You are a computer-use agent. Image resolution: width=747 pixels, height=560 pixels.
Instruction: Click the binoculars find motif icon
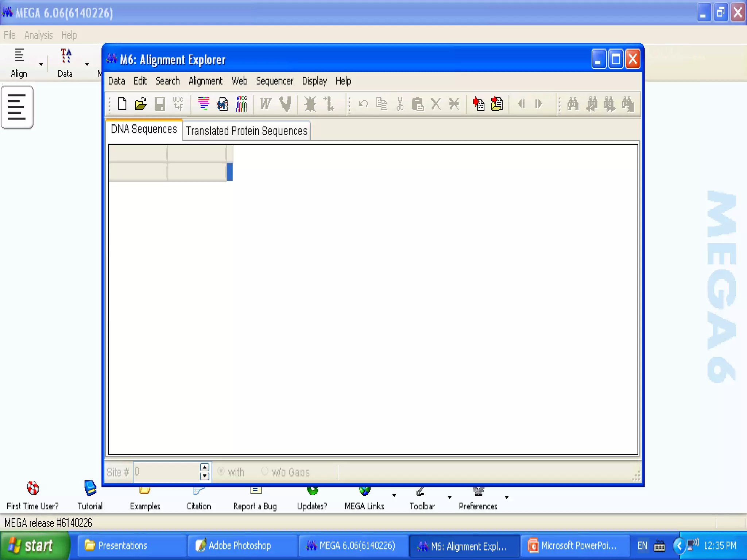(573, 104)
